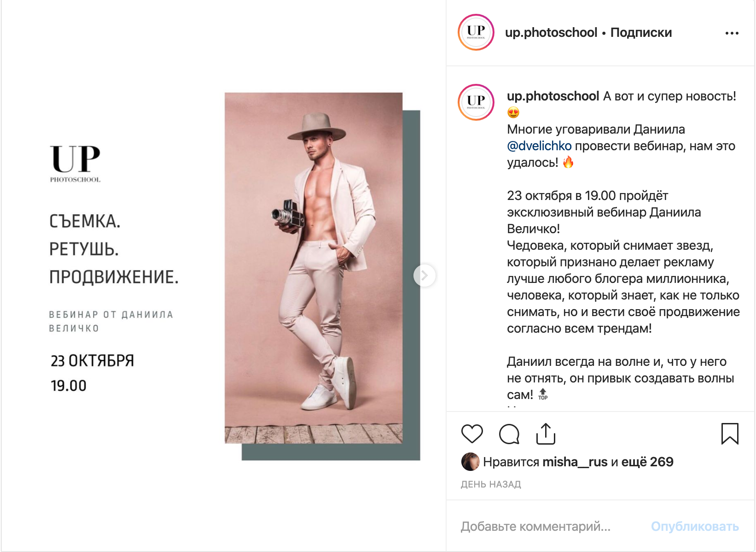The image size is (756, 552).
Task: Open misha__rus profile from likes line
Action: [575, 462]
